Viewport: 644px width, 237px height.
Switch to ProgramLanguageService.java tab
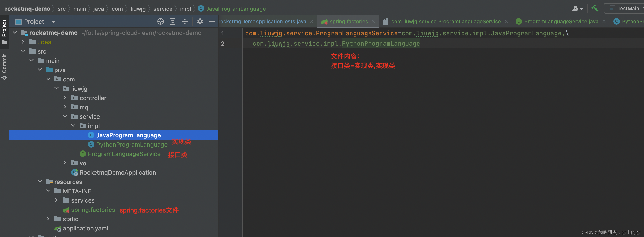561,21
